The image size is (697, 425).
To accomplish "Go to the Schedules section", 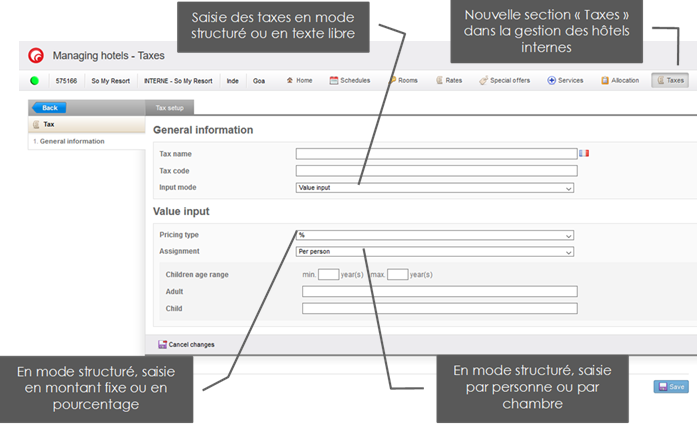I will (x=350, y=80).
